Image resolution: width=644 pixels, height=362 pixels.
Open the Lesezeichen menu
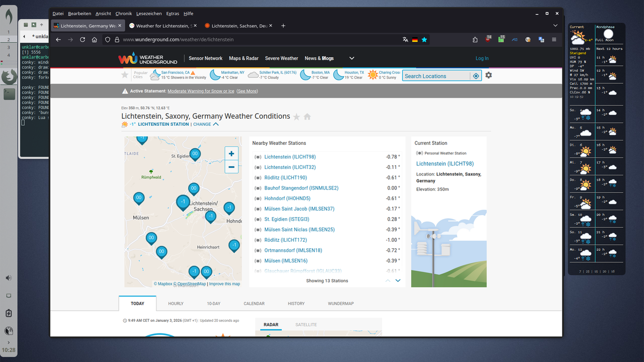(x=148, y=14)
